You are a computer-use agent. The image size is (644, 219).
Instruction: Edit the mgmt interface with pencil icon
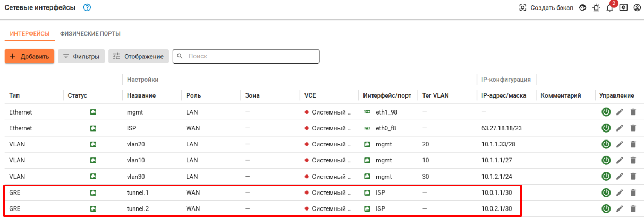point(620,112)
